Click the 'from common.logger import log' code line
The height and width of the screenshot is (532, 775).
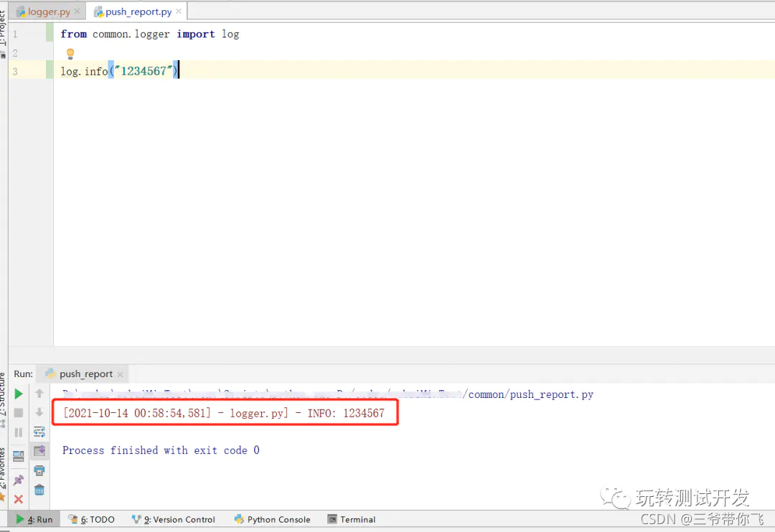[x=150, y=34]
